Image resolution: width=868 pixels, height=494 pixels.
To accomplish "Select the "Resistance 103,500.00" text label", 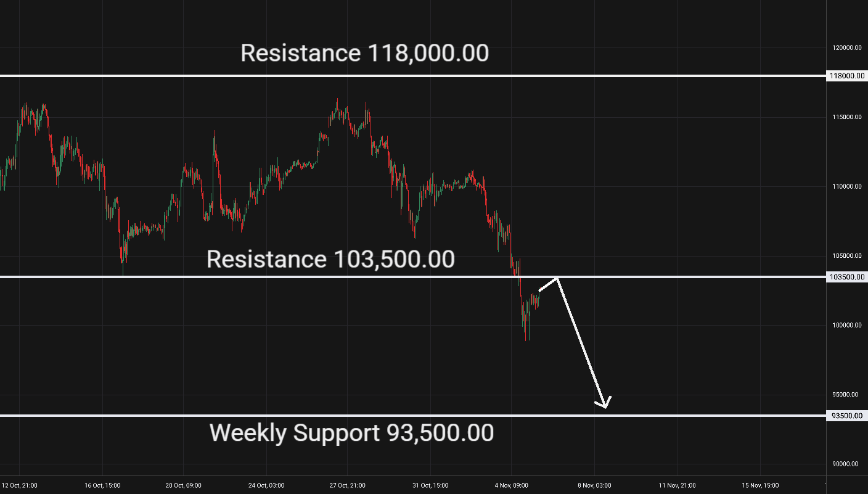I will coord(330,259).
